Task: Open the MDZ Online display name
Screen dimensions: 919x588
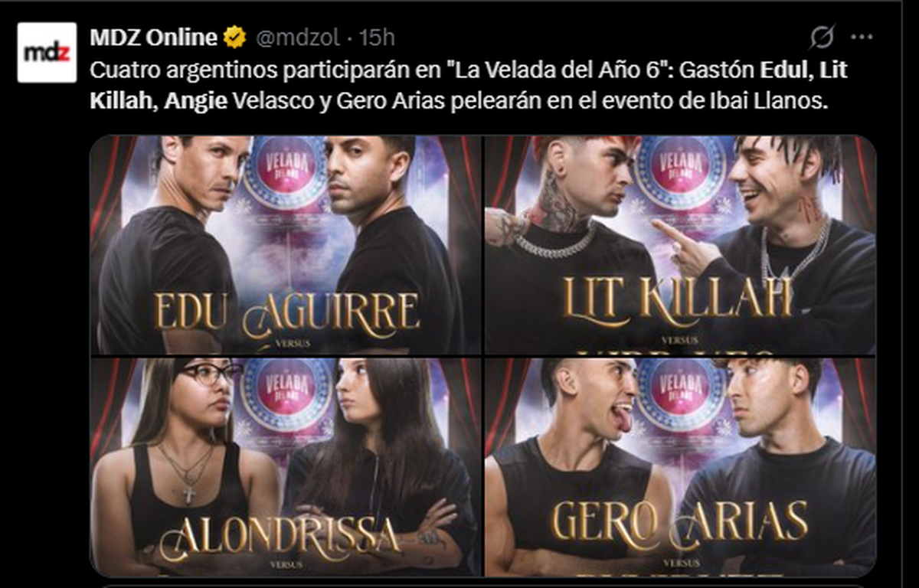Action: tap(153, 37)
